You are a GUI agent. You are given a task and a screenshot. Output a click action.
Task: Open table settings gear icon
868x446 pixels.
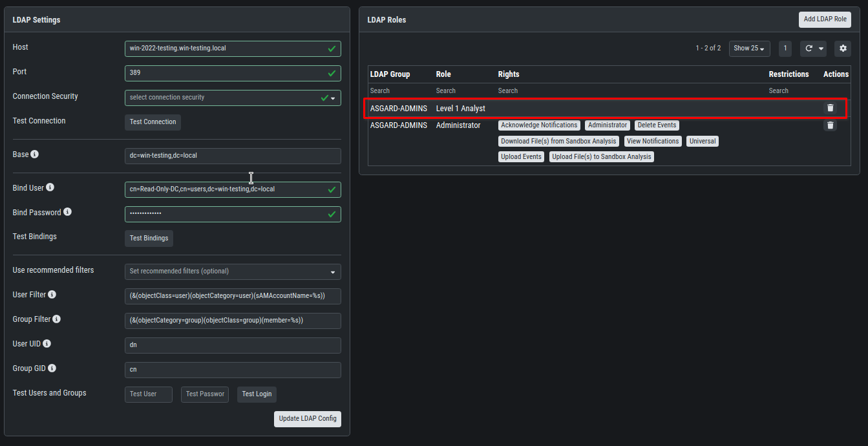pyautogui.click(x=842, y=48)
